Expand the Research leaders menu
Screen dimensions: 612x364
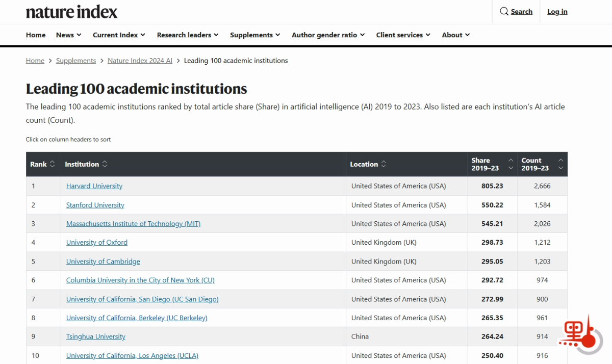188,35
